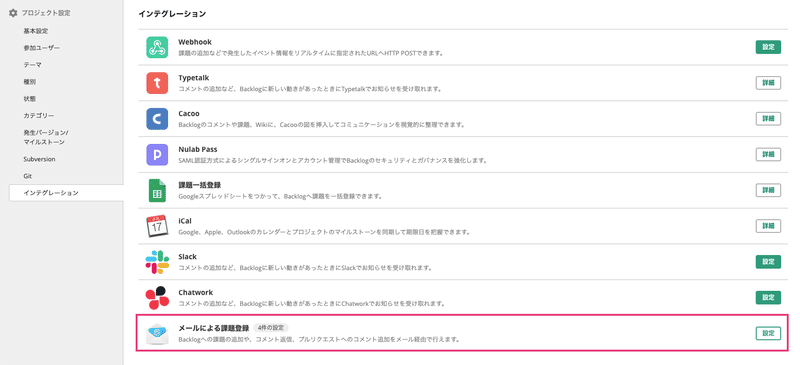The image size is (800, 365).
Task: Open Git settings in sidebar
Action: click(x=28, y=176)
